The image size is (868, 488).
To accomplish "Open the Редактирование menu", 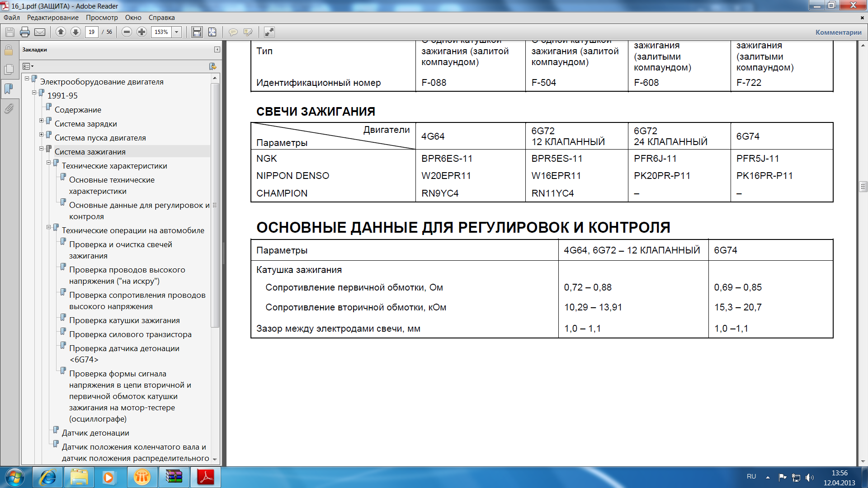I will click(x=52, y=18).
